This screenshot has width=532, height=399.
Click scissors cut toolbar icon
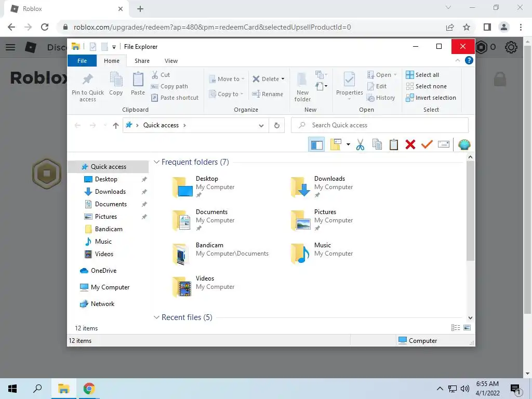click(x=360, y=145)
